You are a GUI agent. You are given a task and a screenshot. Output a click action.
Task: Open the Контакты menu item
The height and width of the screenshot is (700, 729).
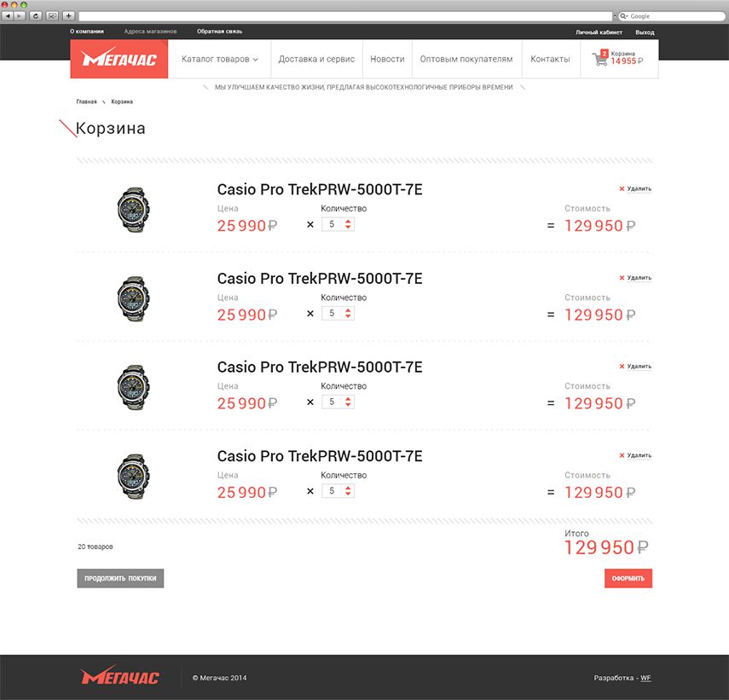click(x=550, y=59)
